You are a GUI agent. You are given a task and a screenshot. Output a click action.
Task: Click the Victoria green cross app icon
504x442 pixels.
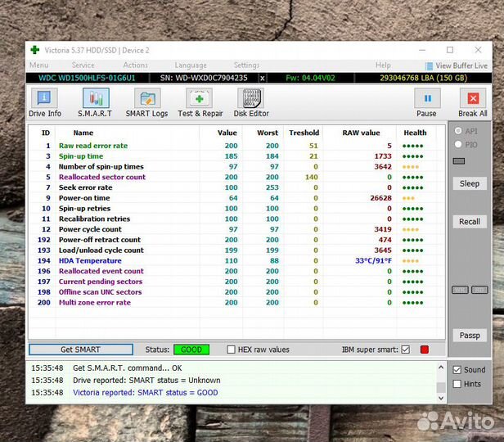coord(34,50)
